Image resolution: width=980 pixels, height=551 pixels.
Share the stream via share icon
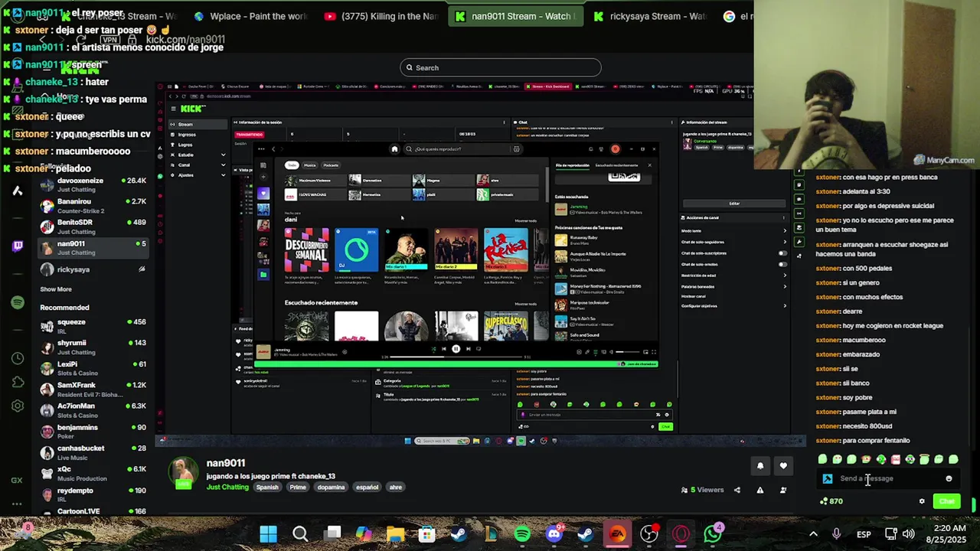click(x=737, y=490)
